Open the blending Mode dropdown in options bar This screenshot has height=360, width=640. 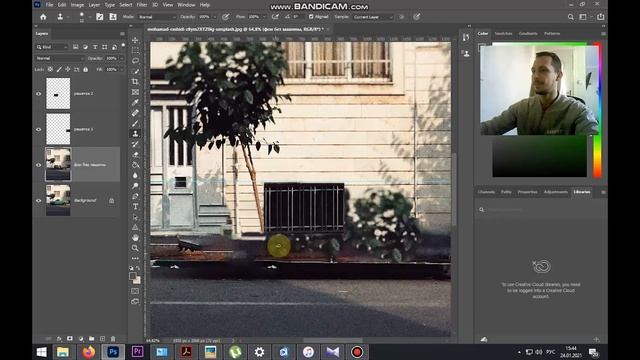(157, 17)
